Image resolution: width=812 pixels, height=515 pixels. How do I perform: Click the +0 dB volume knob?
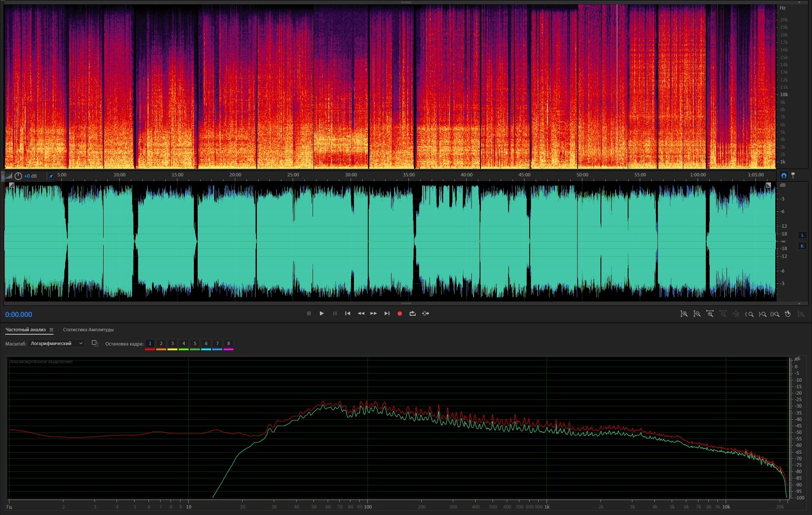[x=18, y=176]
